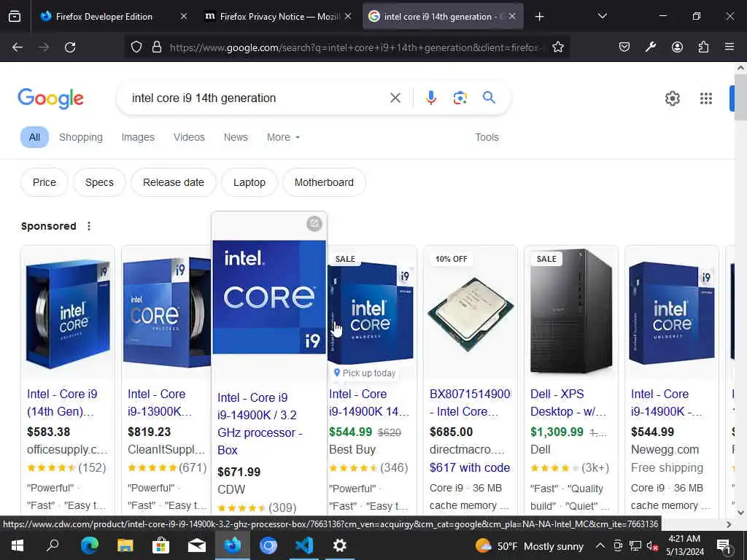Open Windows Start menu

click(18, 545)
